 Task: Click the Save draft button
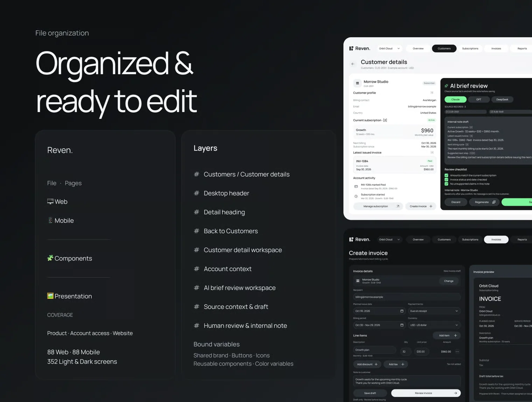[x=370, y=393]
